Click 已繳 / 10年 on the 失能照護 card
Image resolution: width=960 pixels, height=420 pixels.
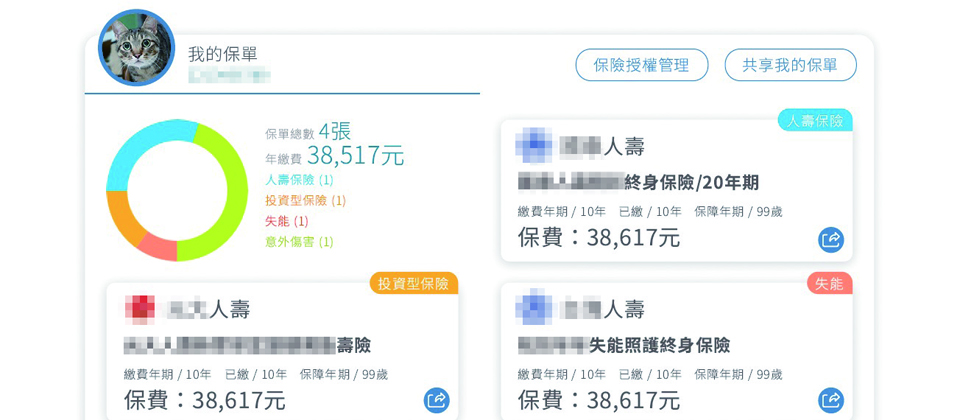click(650, 375)
